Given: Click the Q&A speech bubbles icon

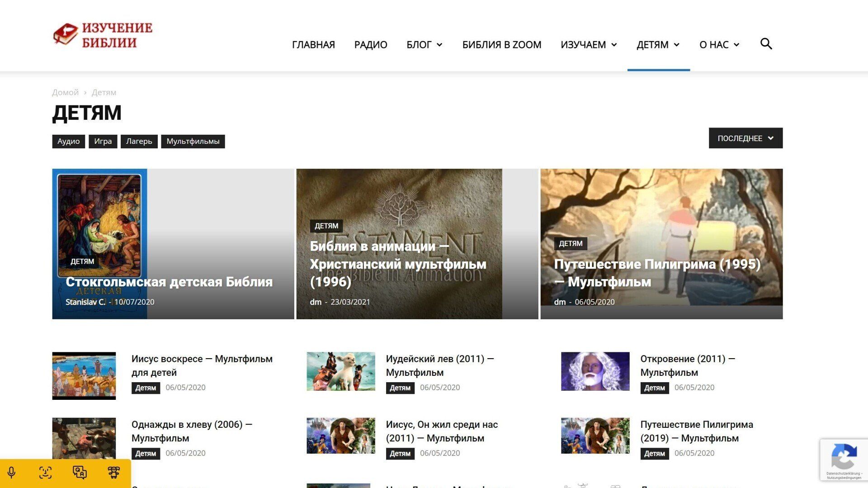Looking at the screenshot, I should (80, 473).
